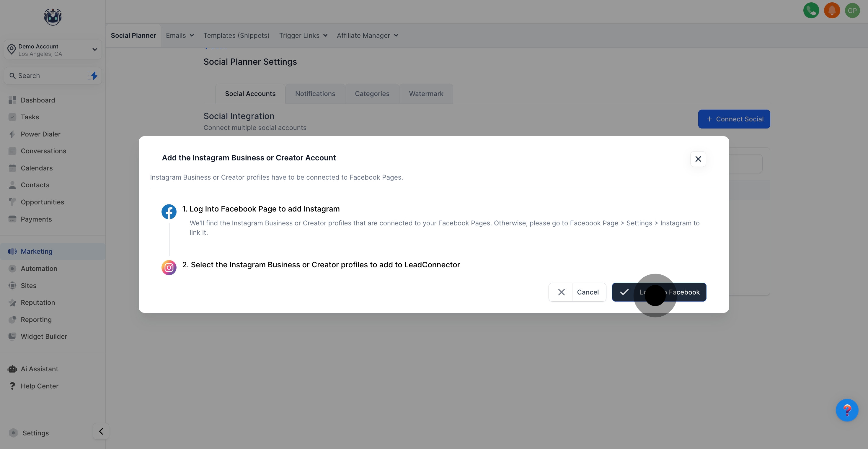Open the Trigger Links dropdown

pos(303,35)
